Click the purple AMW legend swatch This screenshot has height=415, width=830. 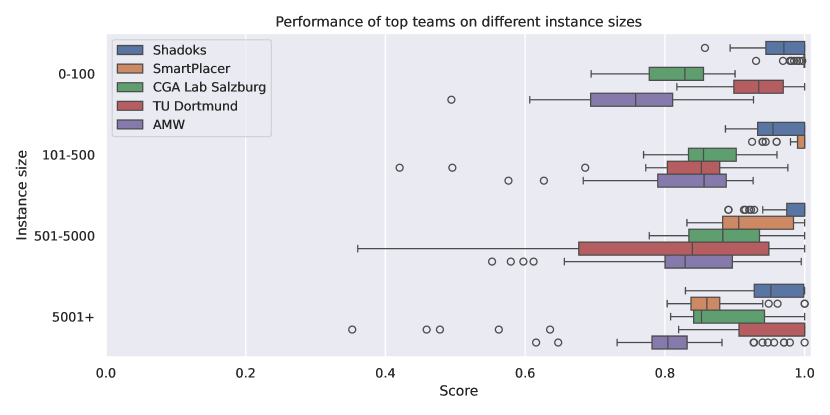pyautogui.click(x=131, y=123)
